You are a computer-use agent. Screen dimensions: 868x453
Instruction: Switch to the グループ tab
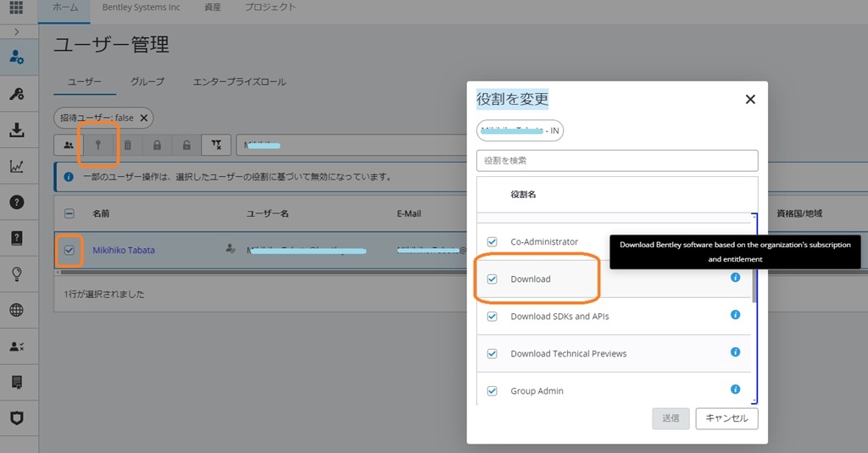(147, 82)
